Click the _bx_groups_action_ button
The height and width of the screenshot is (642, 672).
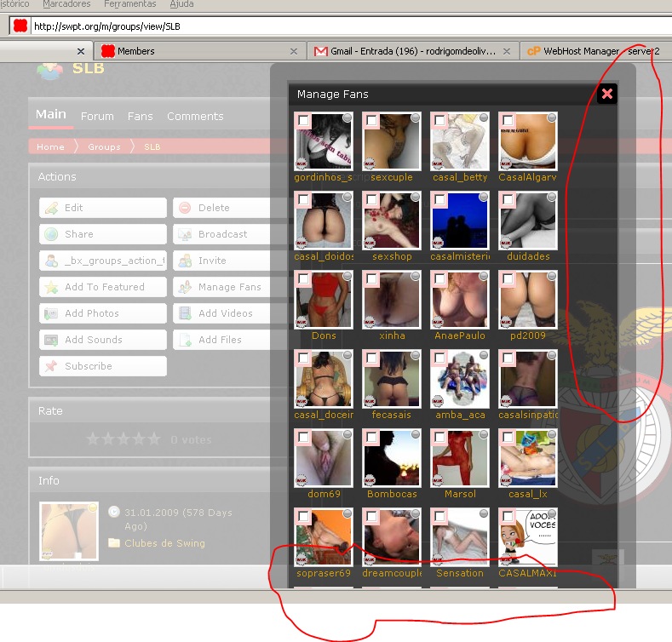pyautogui.click(x=103, y=261)
